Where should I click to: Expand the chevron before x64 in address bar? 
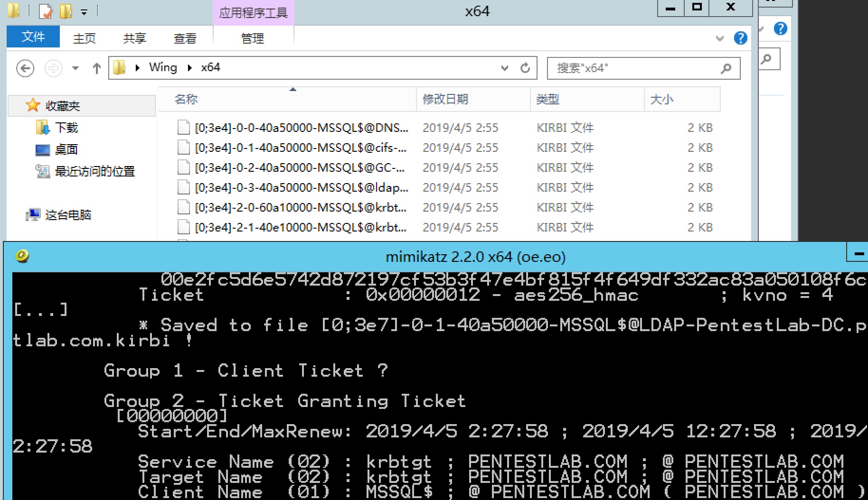[189, 68]
